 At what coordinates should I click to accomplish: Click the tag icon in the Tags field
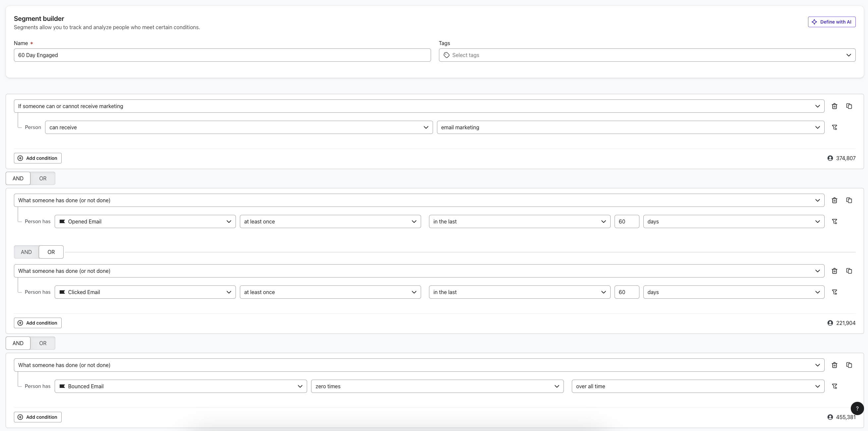tap(447, 55)
